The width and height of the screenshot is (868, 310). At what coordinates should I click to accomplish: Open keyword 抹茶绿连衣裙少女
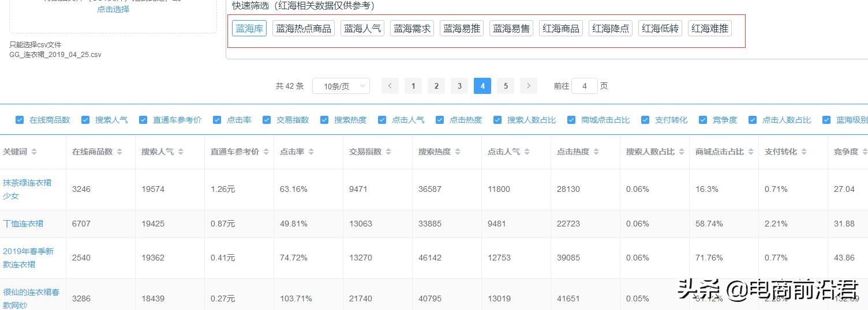point(27,189)
